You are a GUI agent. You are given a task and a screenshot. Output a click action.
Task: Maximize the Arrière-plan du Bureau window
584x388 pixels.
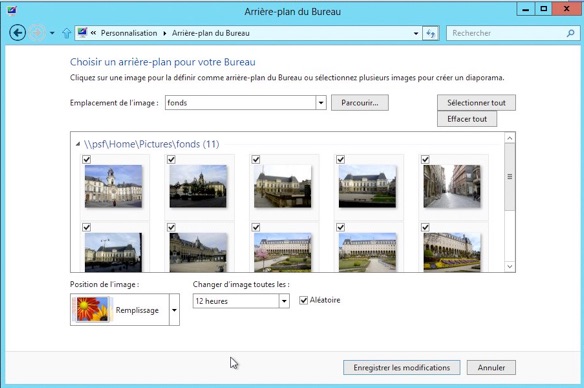pyautogui.click(x=543, y=9)
